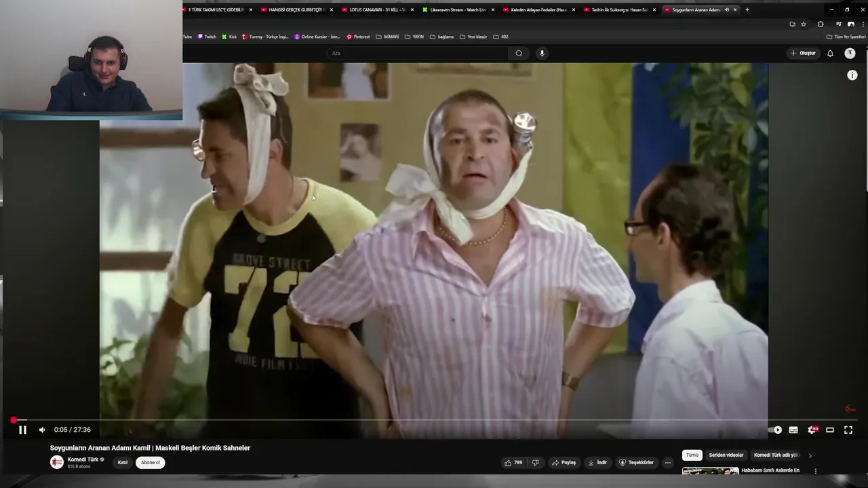Viewport: 868px width, 488px height.
Task: Open the YouTube account avatar menu
Action: click(850, 53)
